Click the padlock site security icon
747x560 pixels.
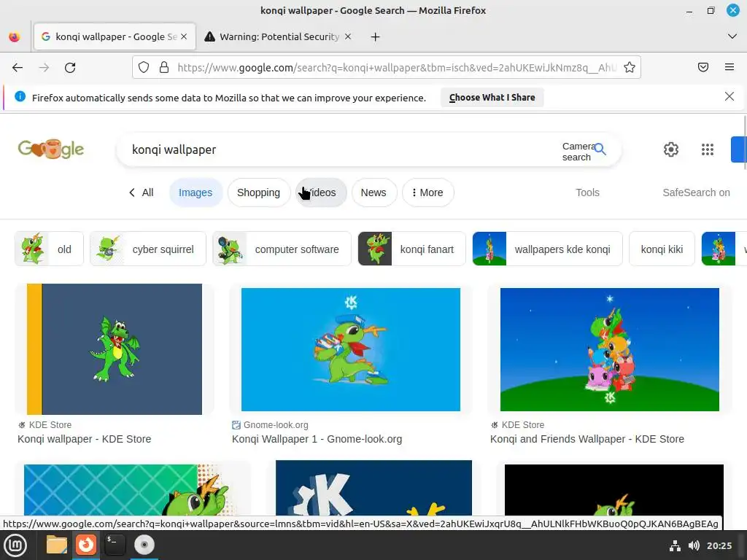tap(164, 68)
